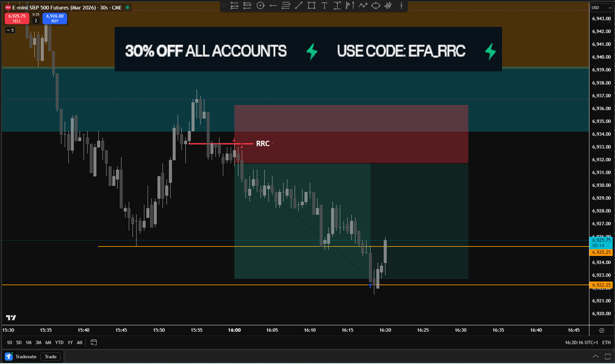
Task: Open the Trade button in Tradovate panel
Action: coord(51,356)
